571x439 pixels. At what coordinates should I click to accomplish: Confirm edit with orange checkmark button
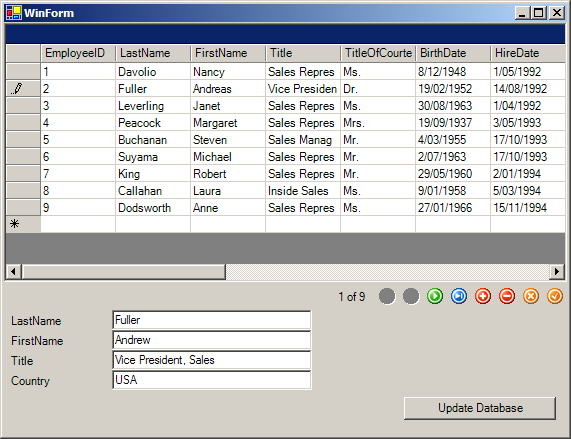coord(555,296)
